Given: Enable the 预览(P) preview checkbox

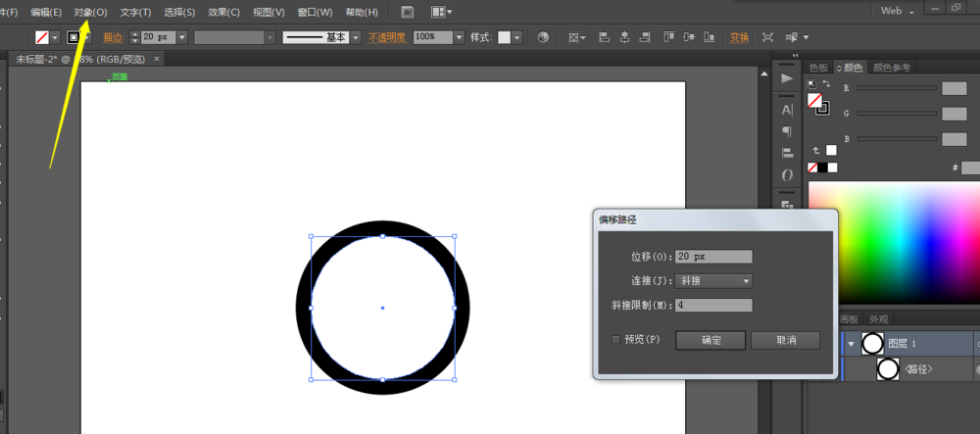Looking at the screenshot, I should tap(615, 340).
